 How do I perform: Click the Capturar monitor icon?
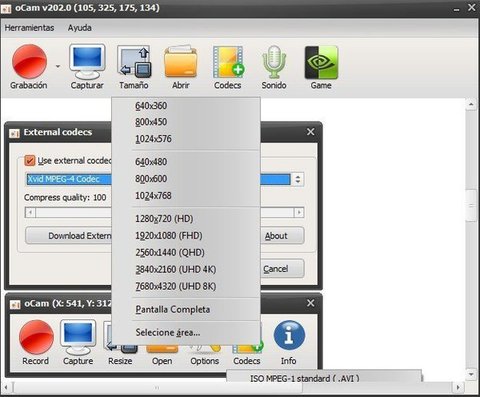pyautogui.click(x=87, y=62)
